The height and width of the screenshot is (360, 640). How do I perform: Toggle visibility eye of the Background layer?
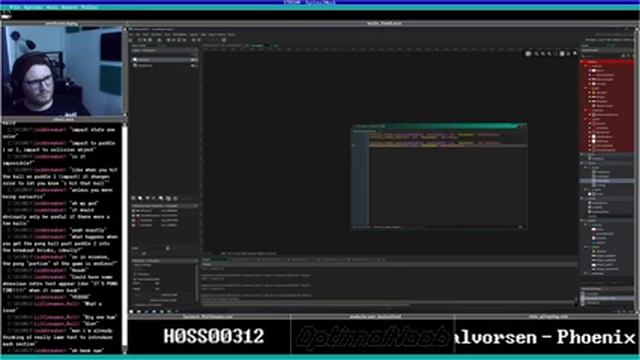click(192, 66)
